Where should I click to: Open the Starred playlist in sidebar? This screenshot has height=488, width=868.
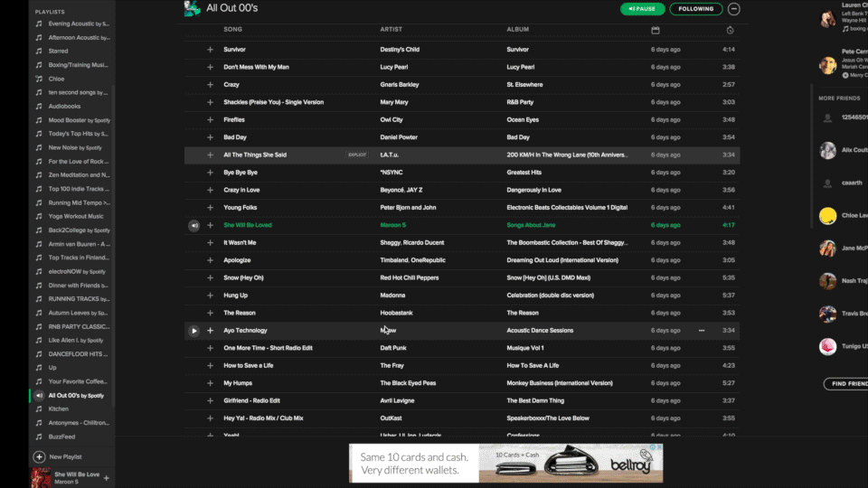click(58, 51)
